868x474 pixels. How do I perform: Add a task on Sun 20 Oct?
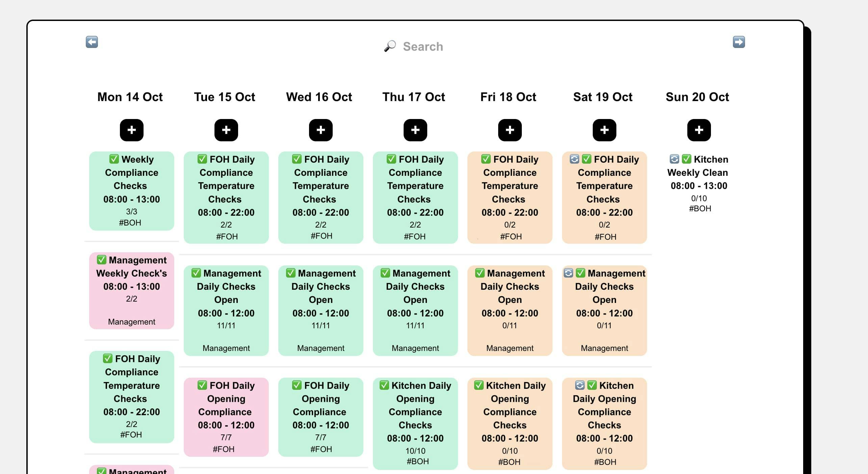(699, 130)
